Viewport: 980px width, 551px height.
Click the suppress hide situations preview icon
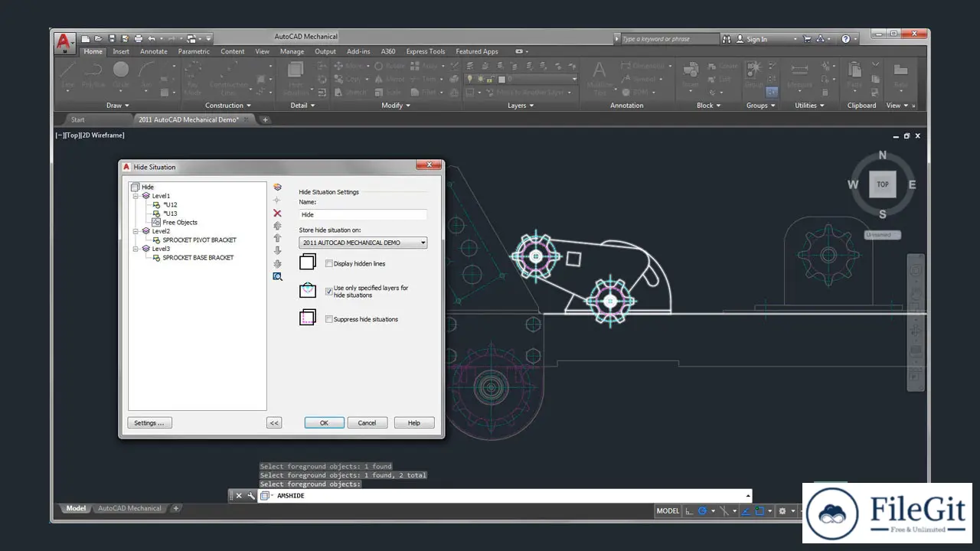pos(307,317)
